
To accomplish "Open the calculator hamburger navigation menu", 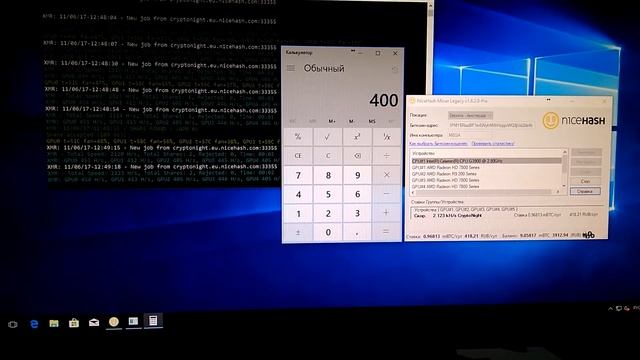I will (x=291, y=68).
